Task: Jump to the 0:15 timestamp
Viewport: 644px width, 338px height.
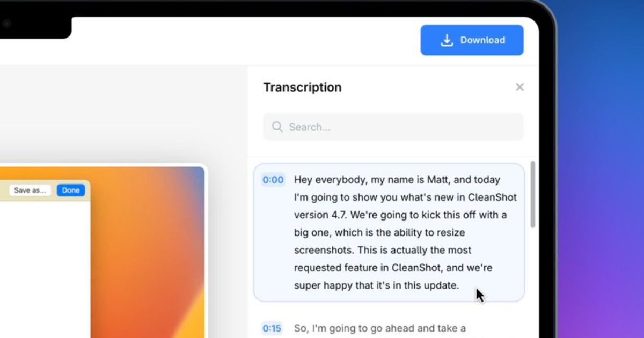Action: click(273, 328)
